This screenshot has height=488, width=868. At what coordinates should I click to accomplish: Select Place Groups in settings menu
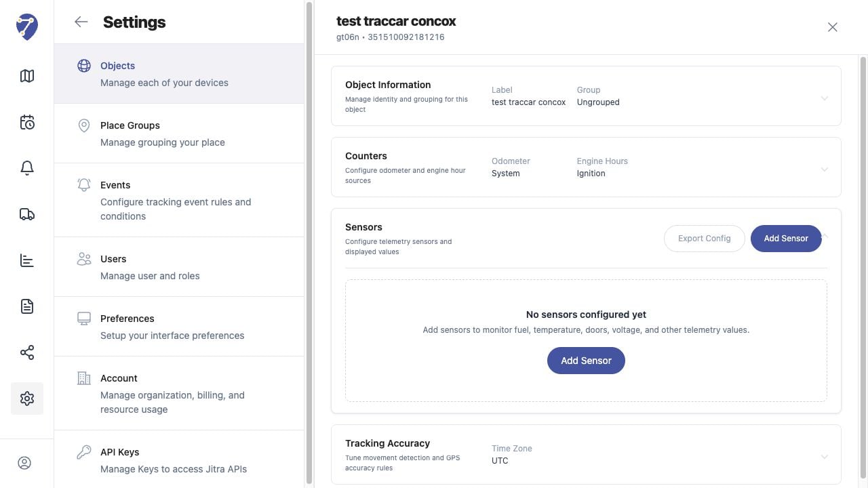pyautogui.click(x=179, y=134)
